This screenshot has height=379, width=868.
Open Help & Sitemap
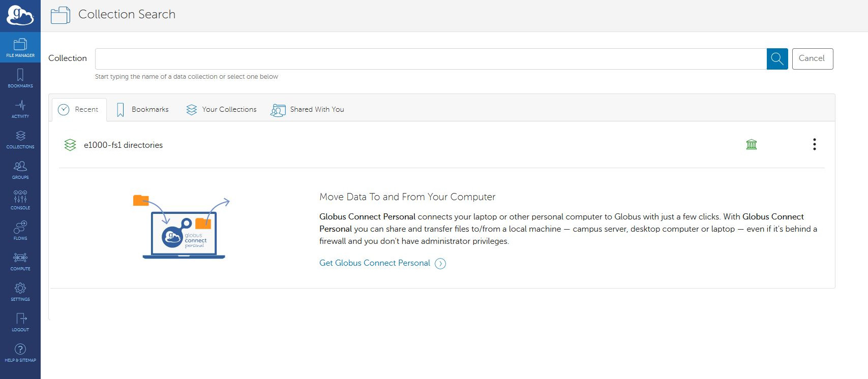coord(20,353)
